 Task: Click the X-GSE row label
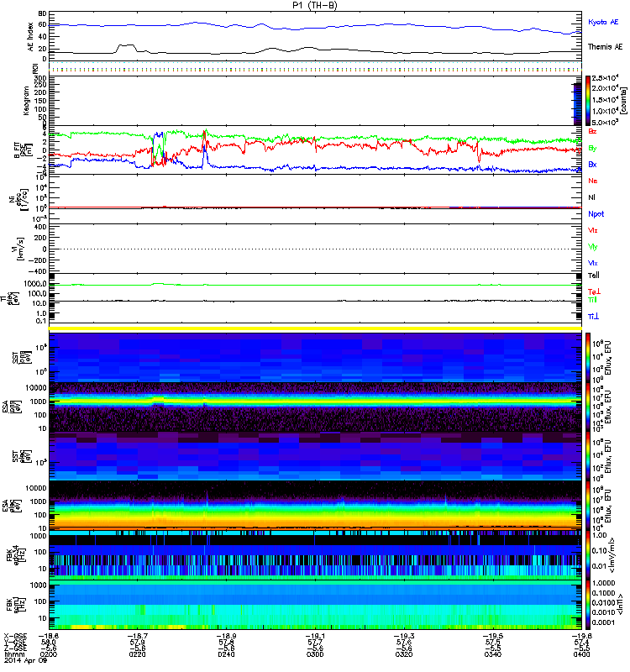pos(15,637)
